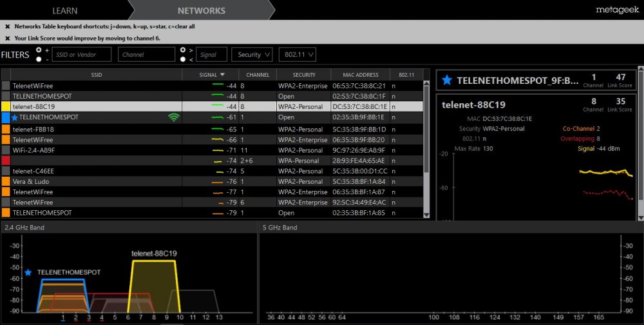644x325 pixels.
Task: Sort table by SSID column header
Action: coord(97,75)
